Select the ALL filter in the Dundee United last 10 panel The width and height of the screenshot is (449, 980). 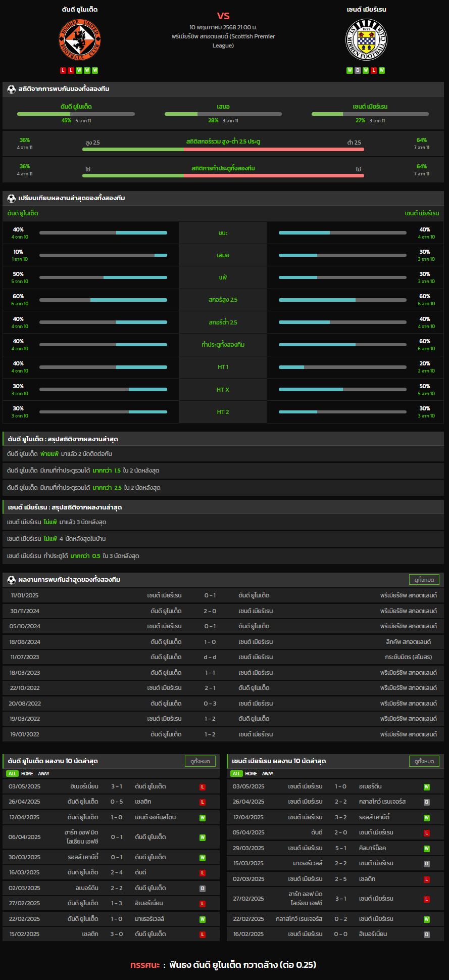(x=12, y=773)
